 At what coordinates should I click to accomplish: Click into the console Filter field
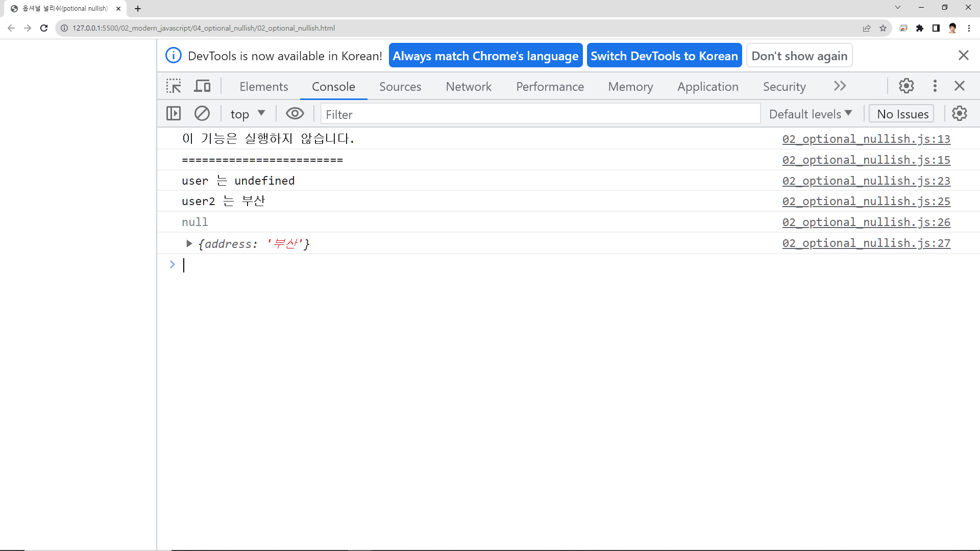pyautogui.click(x=540, y=114)
